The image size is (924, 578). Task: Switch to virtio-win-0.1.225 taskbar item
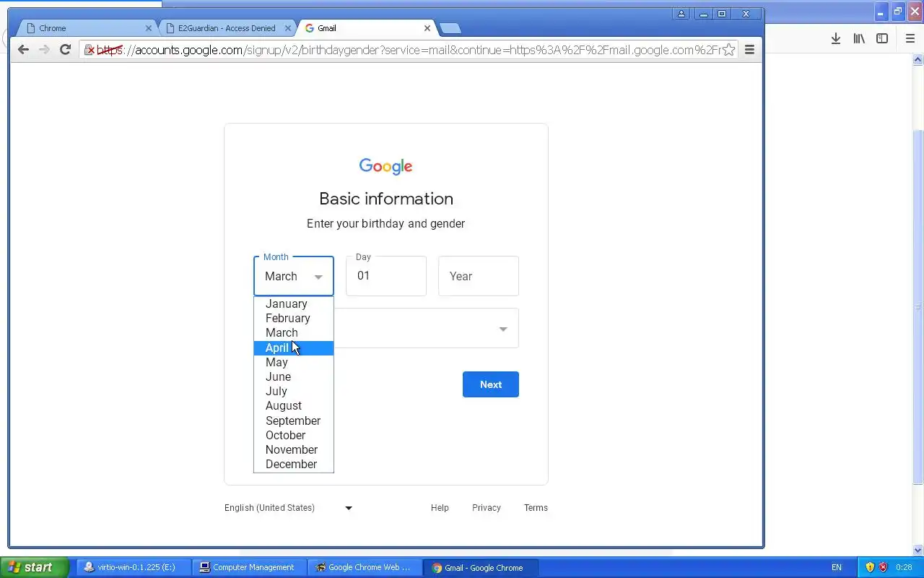[134, 567]
